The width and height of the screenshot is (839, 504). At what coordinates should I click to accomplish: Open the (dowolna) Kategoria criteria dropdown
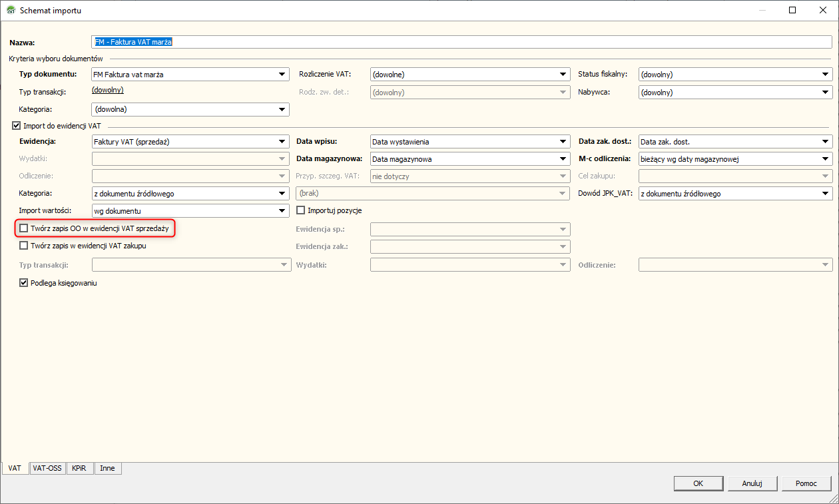pos(190,109)
